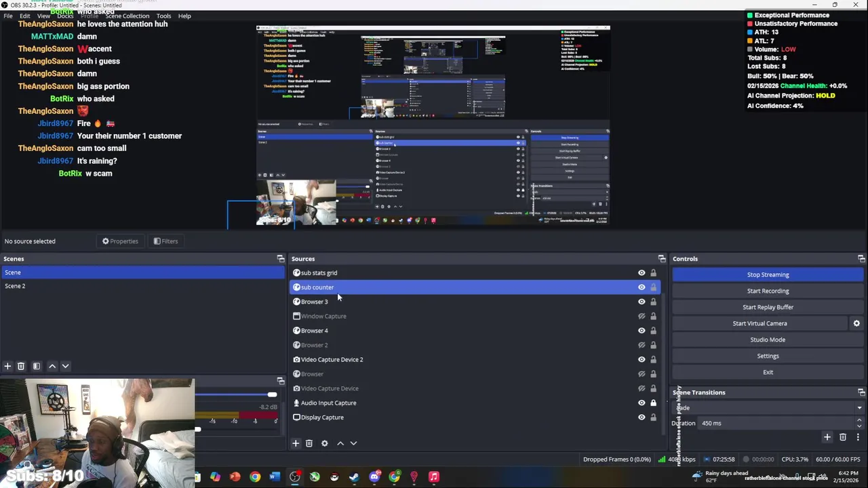868x488 pixels.
Task: Undock the Scenes panel with pop-out icon
Action: [281, 259]
